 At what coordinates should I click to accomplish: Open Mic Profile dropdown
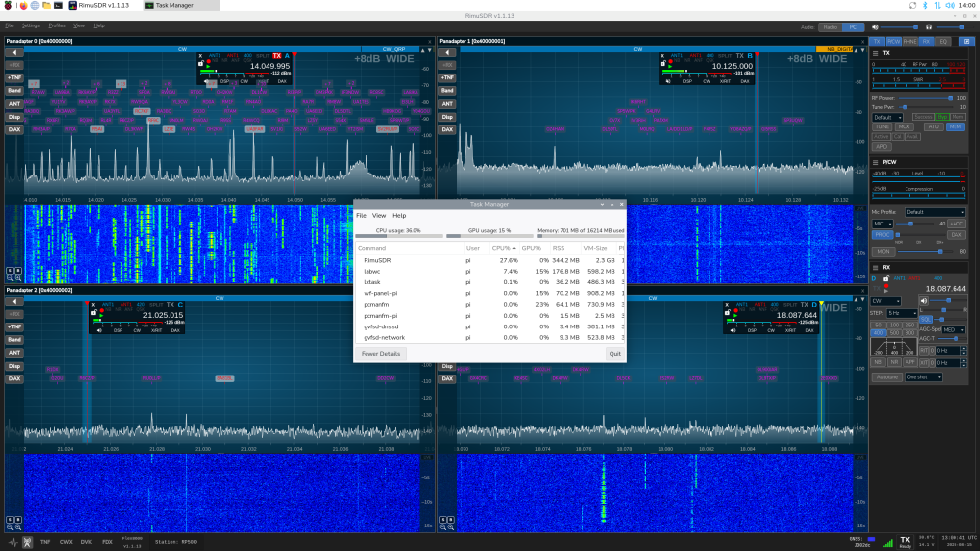[x=935, y=212]
